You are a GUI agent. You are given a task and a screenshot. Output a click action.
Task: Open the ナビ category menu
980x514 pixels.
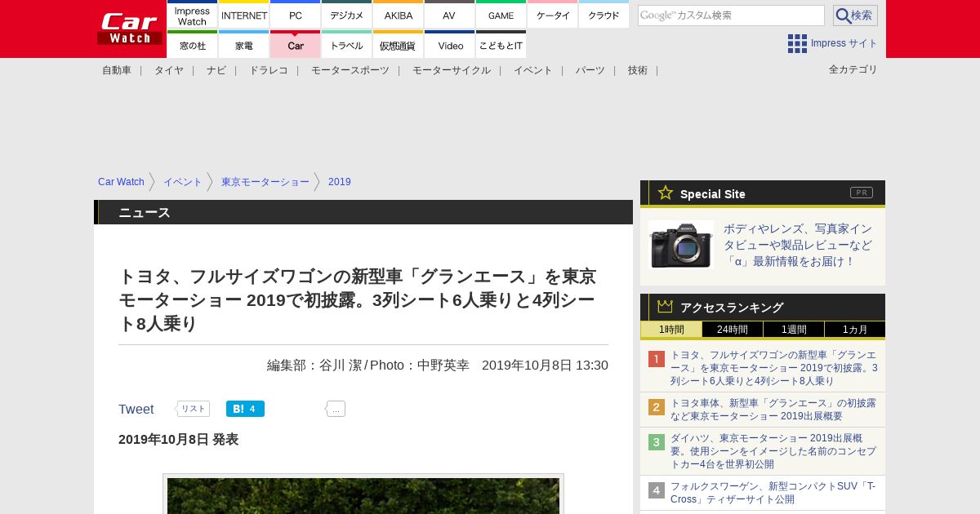click(x=216, y=70)
